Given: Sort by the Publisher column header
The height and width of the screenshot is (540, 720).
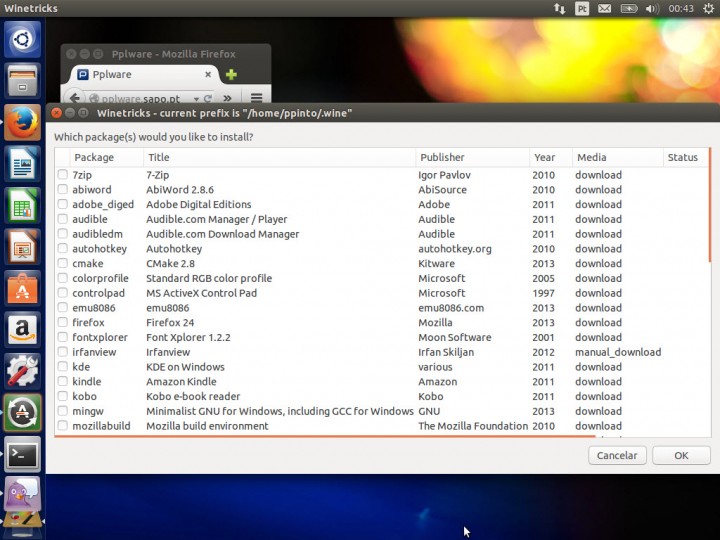Looking at the screenshot, I should 472,157.
